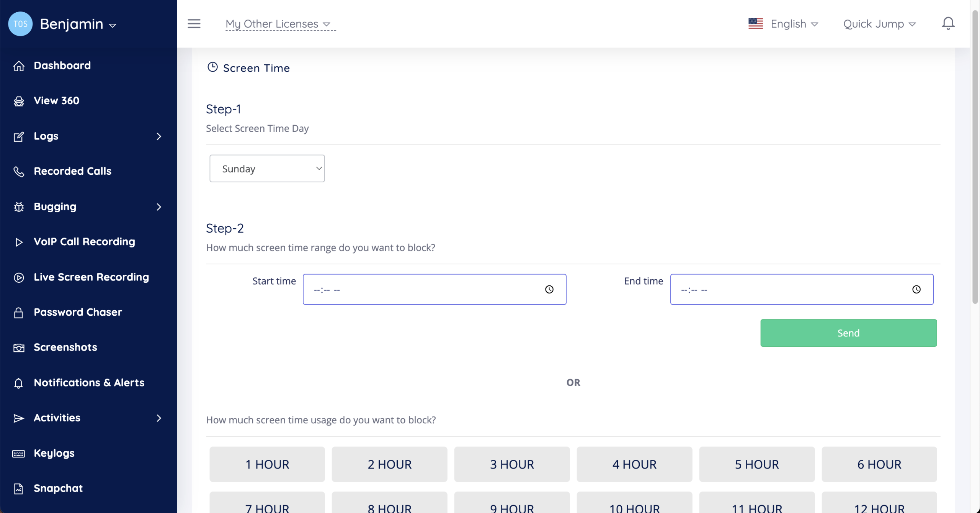Screen dimensions: 980x513
Task: Click the hamburger menu icon
Action: (194, 24)
